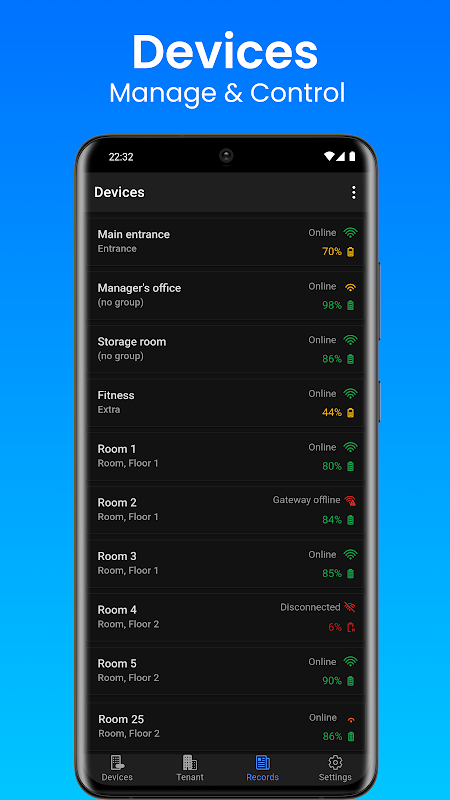Switch to the Records tab
Viewport: 450px width, 800px height.
click(262, 769)
